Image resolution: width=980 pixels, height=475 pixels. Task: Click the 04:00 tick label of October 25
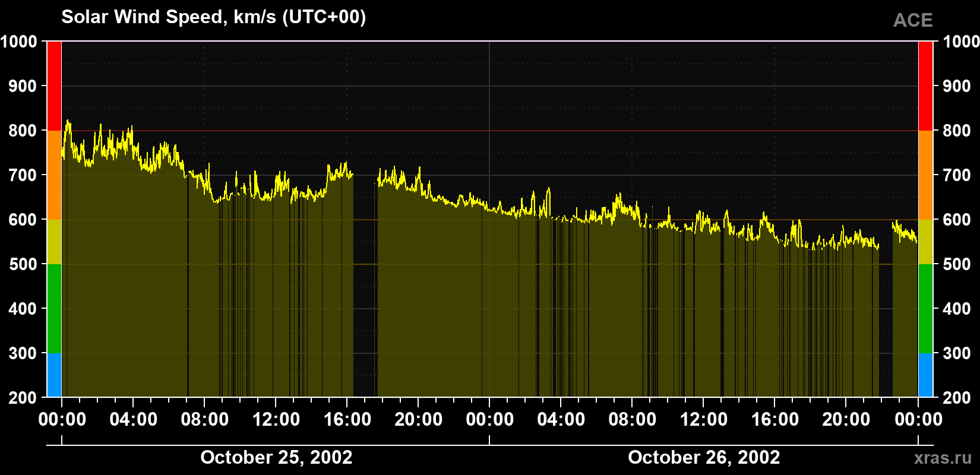click(x=133, y=420)
